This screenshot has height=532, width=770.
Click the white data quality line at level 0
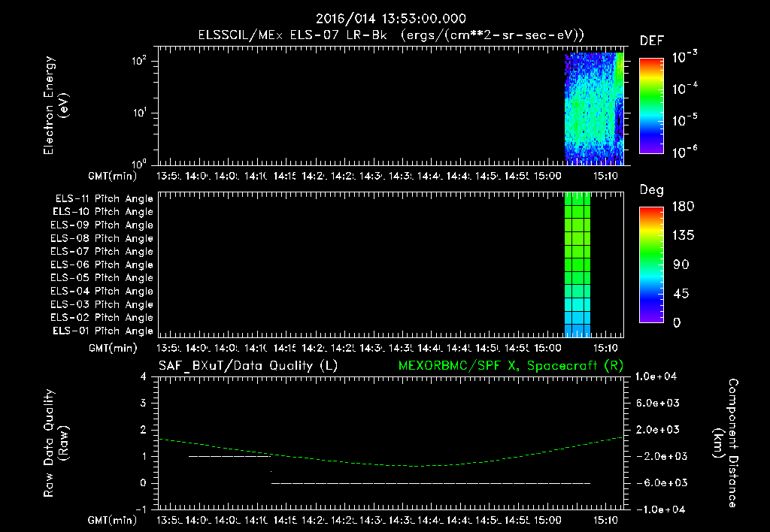tap(431, 483)
